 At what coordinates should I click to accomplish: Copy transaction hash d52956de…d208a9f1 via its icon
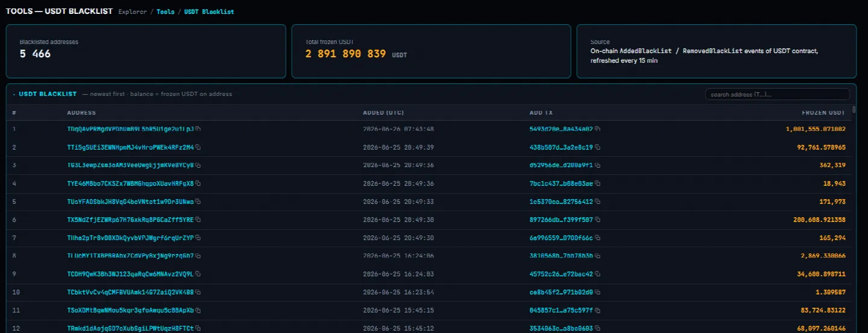(x=598, y=165)
